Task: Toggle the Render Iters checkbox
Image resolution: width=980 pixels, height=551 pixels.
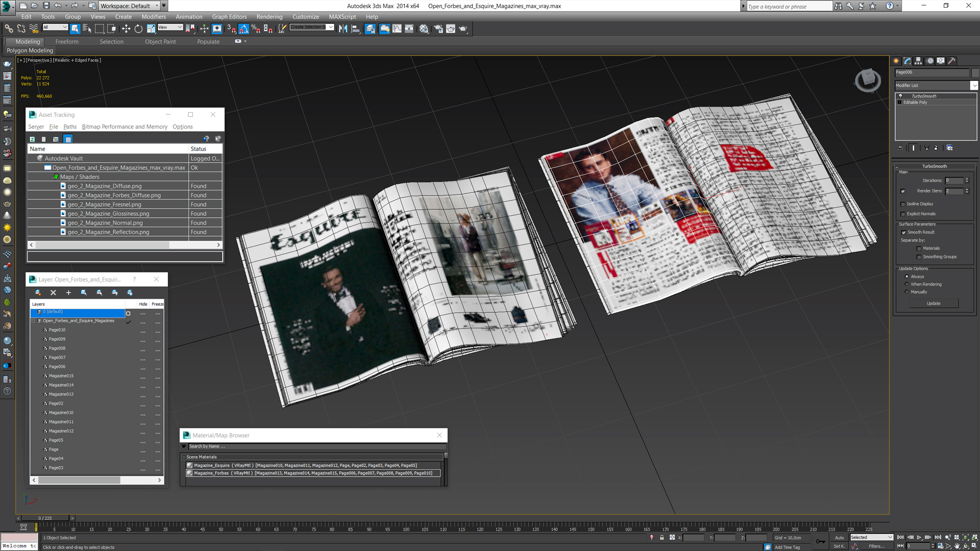Action: 903,191
